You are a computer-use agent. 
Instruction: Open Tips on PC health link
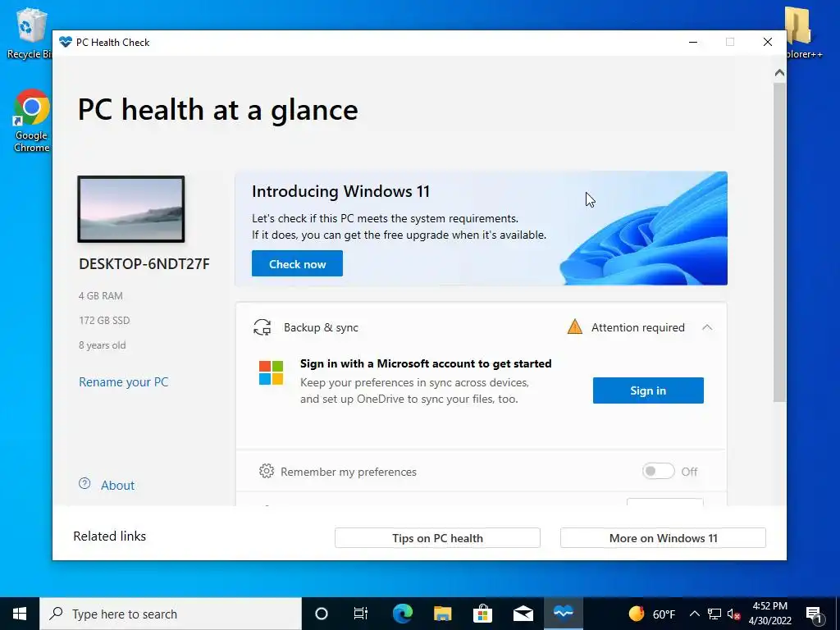pyautogui.click(x=437, y=538)
